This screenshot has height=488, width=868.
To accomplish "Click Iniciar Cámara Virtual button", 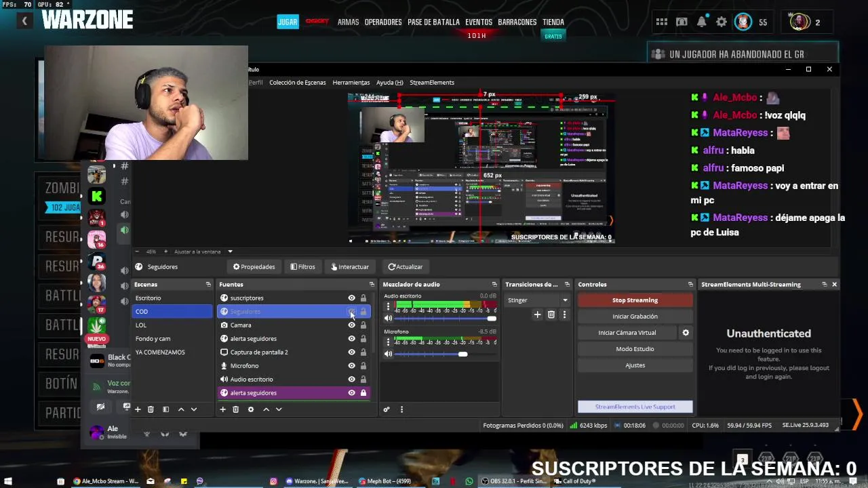I will tap(627, 333).
